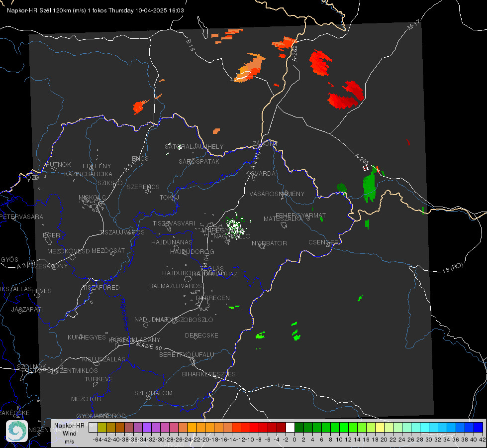Click the HAJDÚNÁNÁS town label

point(172,242)
